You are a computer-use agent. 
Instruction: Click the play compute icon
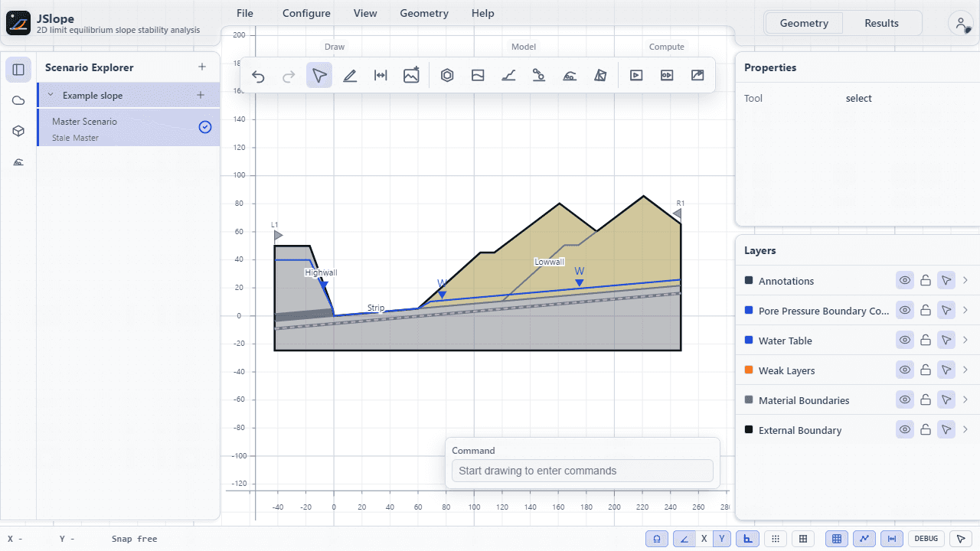pyautogui.click(x=636, y=76)
